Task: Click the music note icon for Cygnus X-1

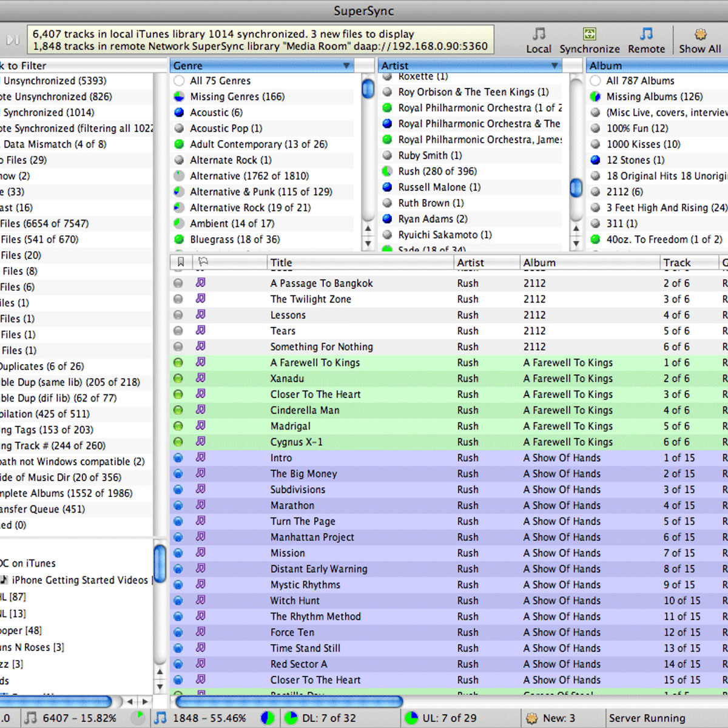Action: click(x=200, y=441)
